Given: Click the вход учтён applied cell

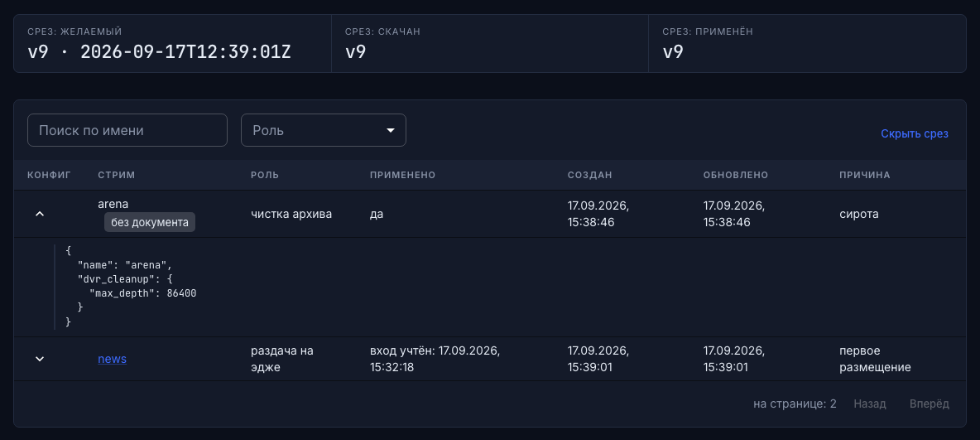Looking at the screenshot, I should click(435, 359).
